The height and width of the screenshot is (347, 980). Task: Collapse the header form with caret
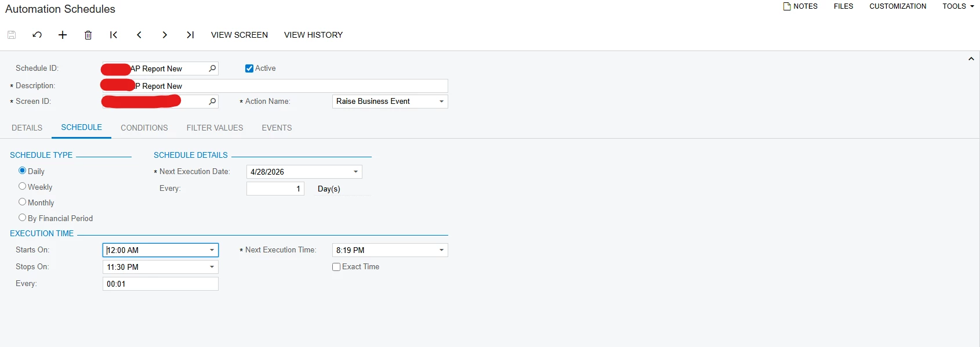[x=971, y=59]
